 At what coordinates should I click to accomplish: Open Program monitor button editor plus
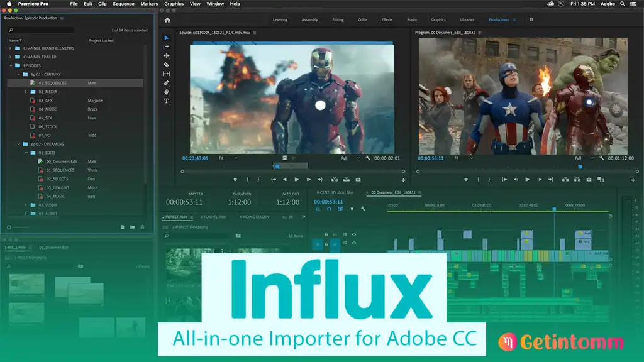(633, 180)
